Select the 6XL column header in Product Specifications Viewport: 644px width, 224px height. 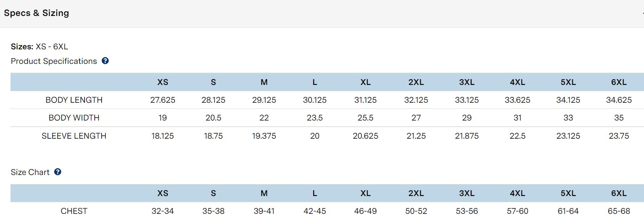pos(619,82)
